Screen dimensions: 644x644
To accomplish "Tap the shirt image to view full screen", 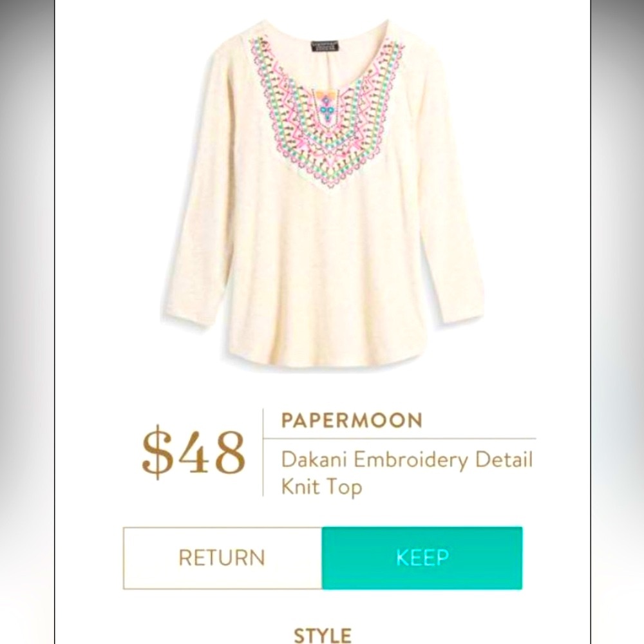I will click(322, 193).
